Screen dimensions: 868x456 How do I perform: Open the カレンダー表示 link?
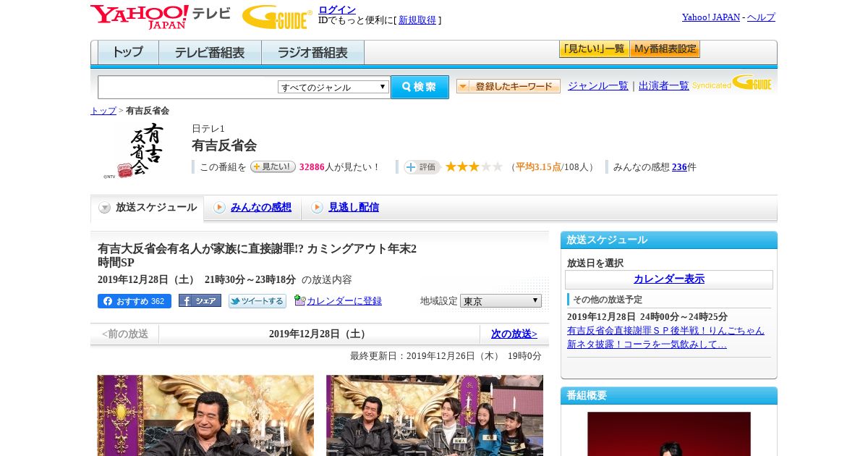point(669,279)
